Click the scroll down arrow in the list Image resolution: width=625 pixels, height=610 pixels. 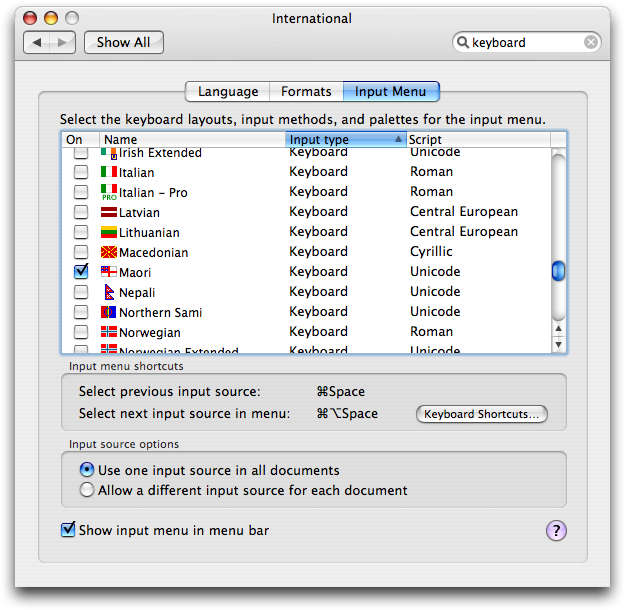(559, 345)
